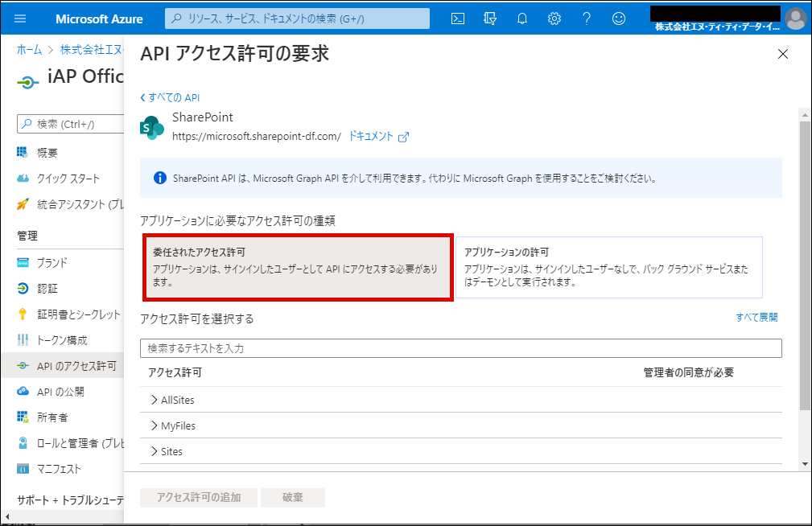
Task: Click すべて展開 to expand all
Action: [756, 318]
